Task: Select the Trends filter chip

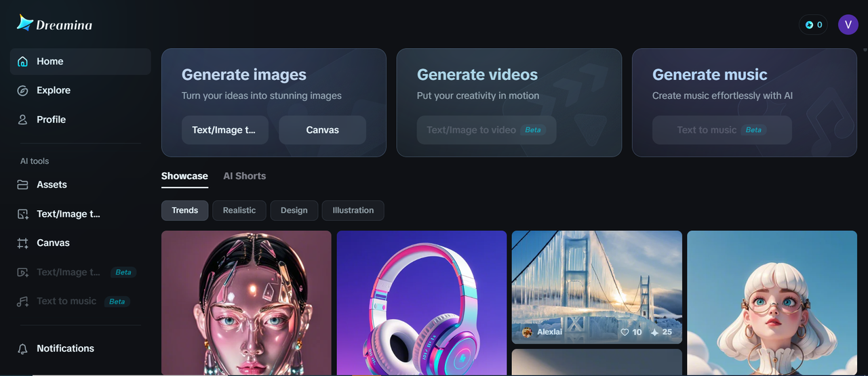Action: coord(185,211)
